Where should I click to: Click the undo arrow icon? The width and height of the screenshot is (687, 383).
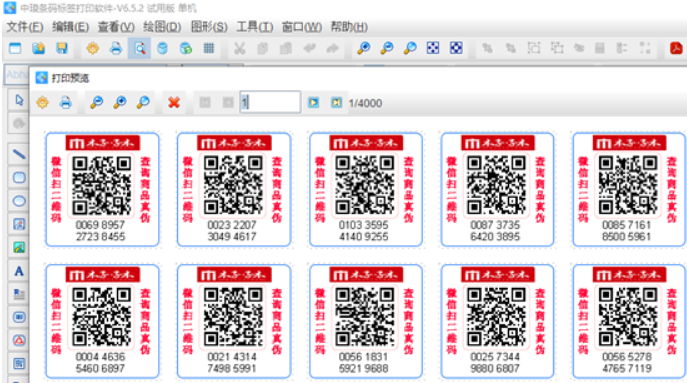pyautogui.click(x=309, y=48)
